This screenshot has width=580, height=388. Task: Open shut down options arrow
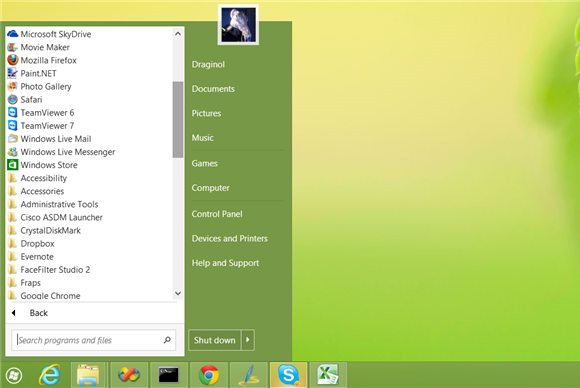[x=248, y=340]
